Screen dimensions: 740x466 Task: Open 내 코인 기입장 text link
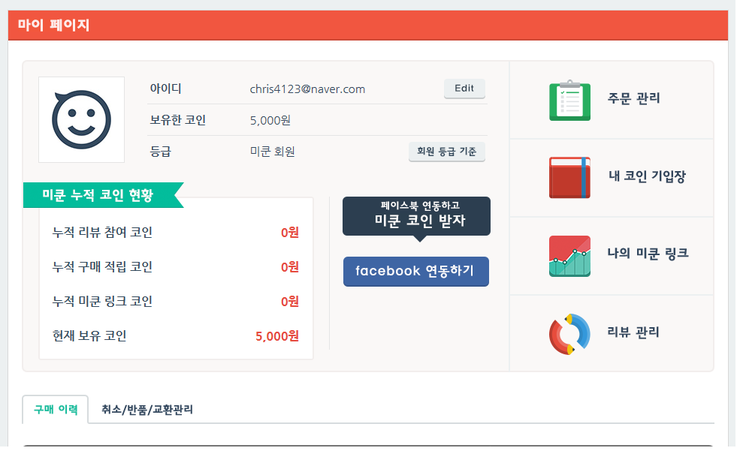647,176
